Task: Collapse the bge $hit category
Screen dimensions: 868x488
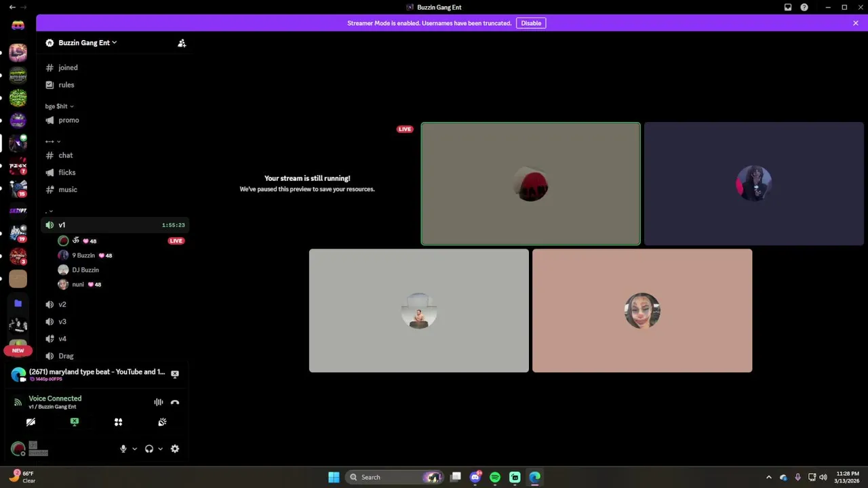Action: click(x=60, y=106)
